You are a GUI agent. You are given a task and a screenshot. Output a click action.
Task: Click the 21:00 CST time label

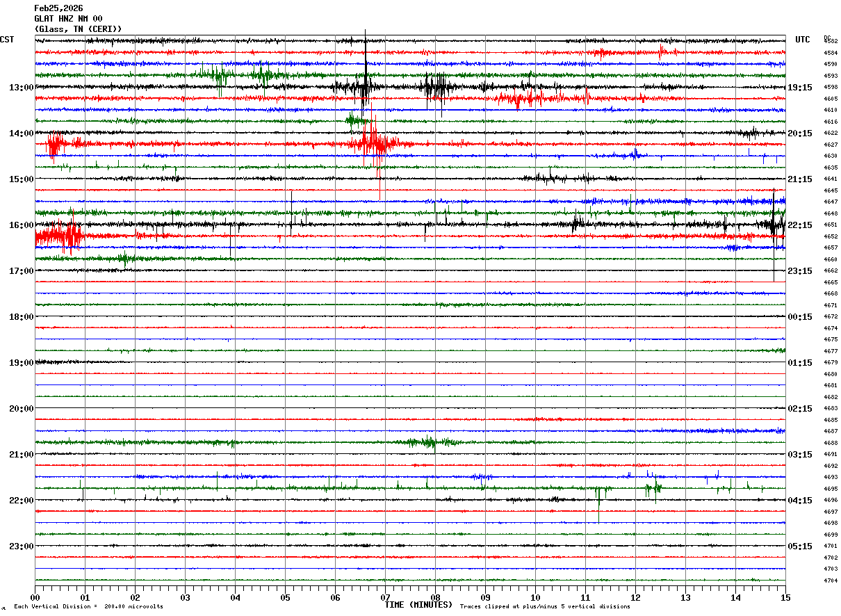[x=22, y=455]
